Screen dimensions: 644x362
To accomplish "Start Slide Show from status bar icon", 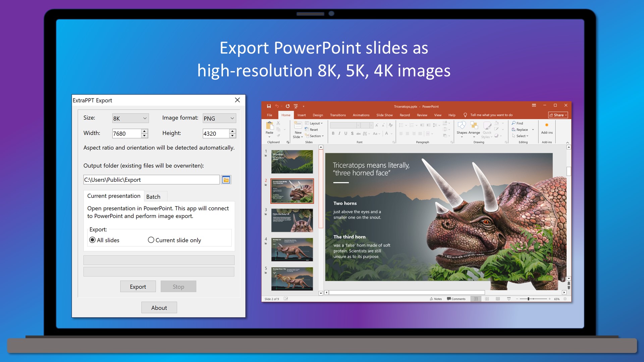I will 509,299.
